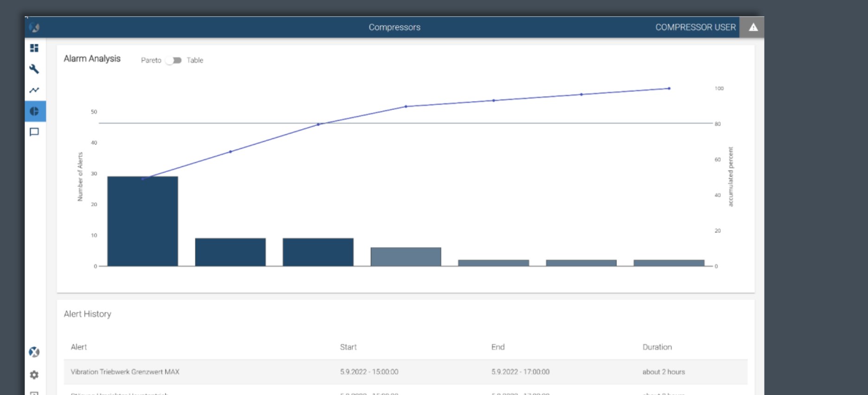Click the 'accumulated percent' axis label

point(731,177)
